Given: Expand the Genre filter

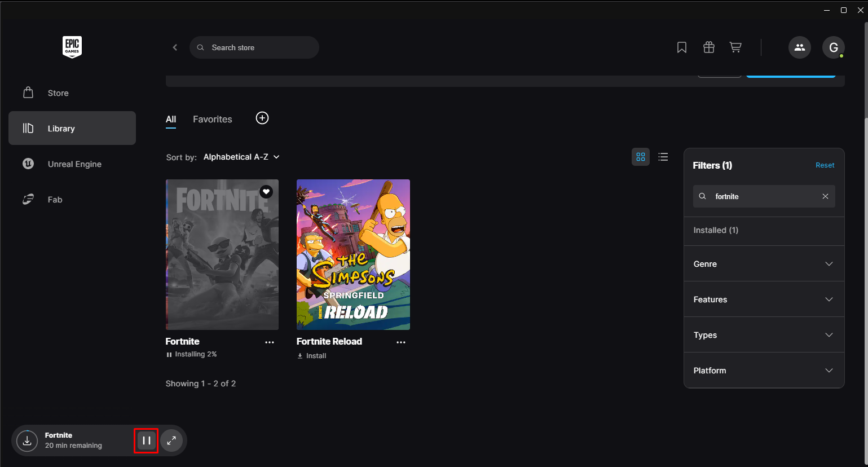Looking at the screenshot, I should click(764, 264).
